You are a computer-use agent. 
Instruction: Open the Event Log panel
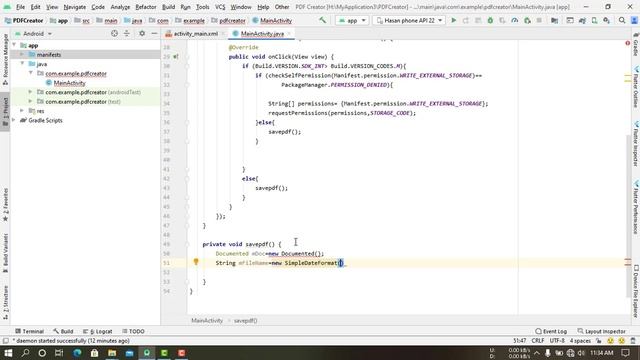click(551, 331)
